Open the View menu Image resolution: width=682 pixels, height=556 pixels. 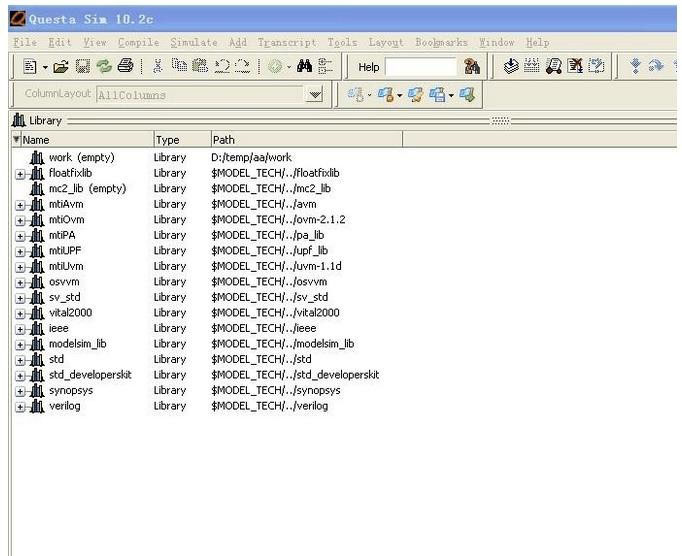pyautogui.click(x=95, y=42)
